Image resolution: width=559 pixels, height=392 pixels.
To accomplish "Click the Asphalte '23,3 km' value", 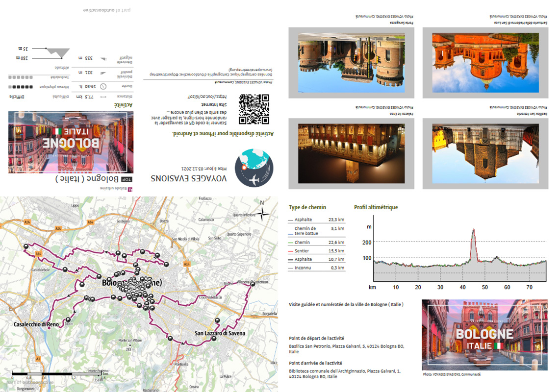I will pyautogui.click(x=336, y=220).
